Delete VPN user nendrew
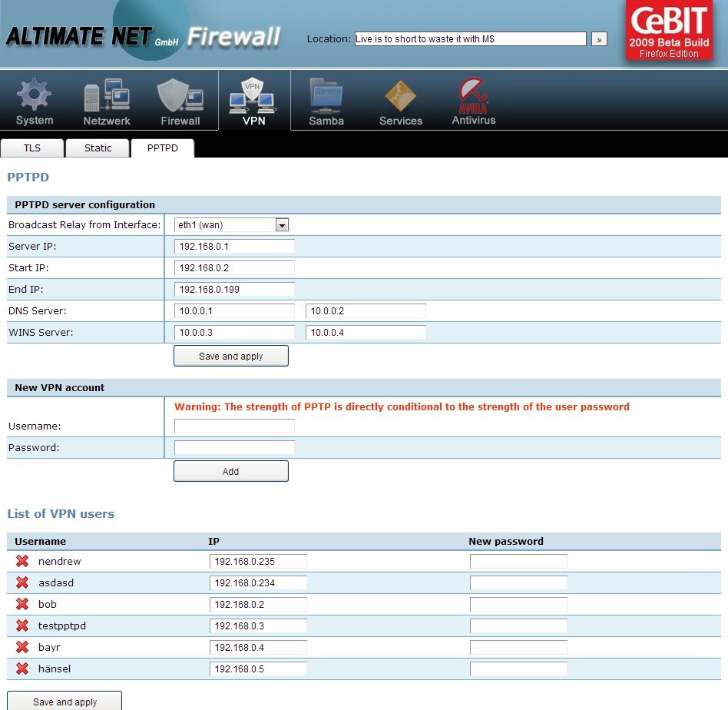 pyautogui.click(x=22, y=561)
